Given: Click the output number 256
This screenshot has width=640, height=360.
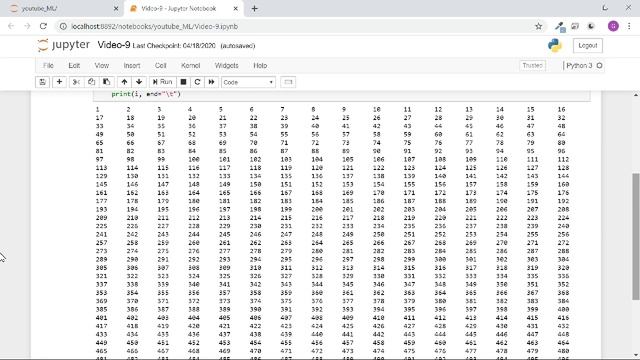Looking at the screenshot, I should (x=563, y=234).
